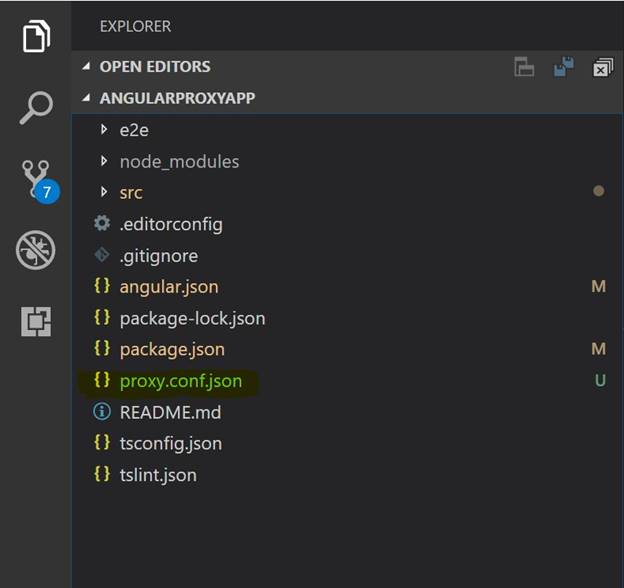
Task: Expand the e2e folder arrow
Action: point(104,129)
